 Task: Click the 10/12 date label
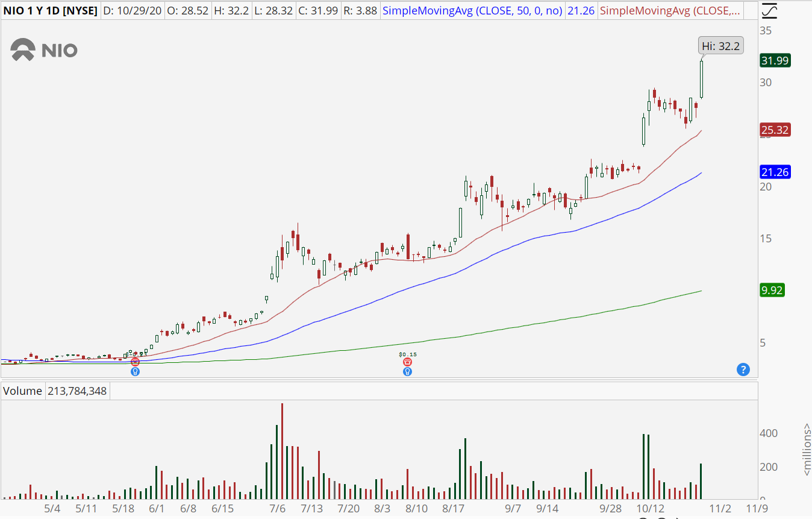pos(651,509)
